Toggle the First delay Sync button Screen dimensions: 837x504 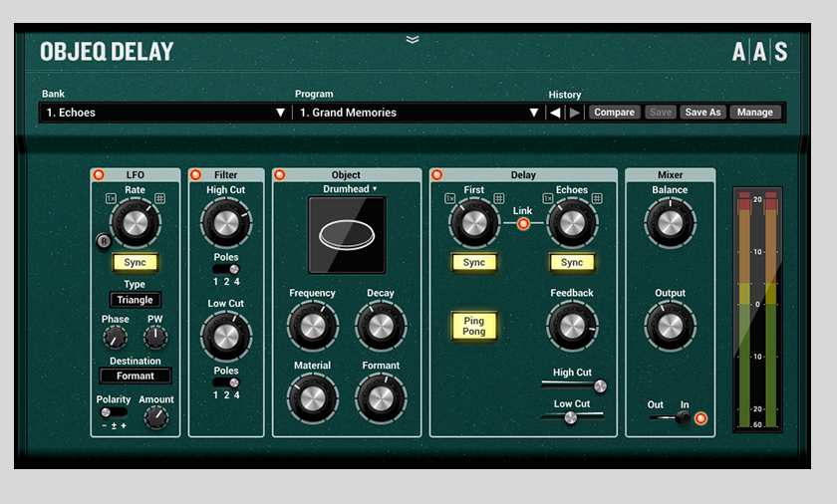coord(474,262)
